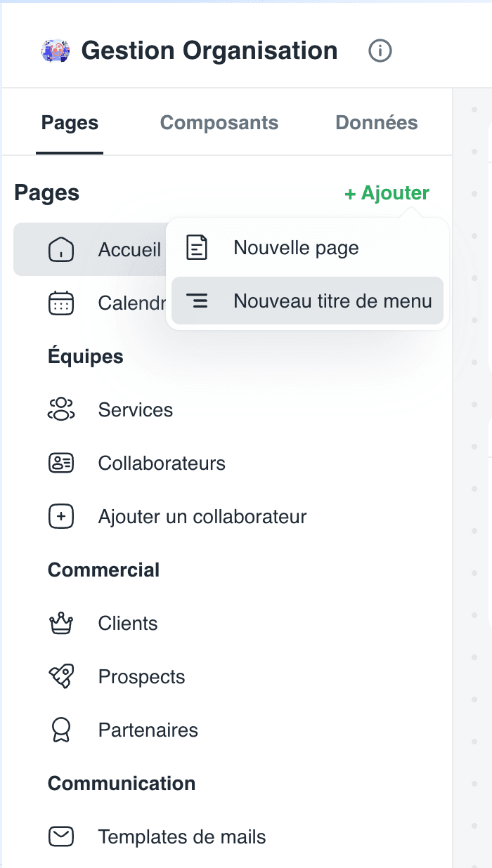Image resolution: width=492 pixels, height=868 pixels.
Task: Click the Templates de mails envelope icon
Action: tap(61, 837)
